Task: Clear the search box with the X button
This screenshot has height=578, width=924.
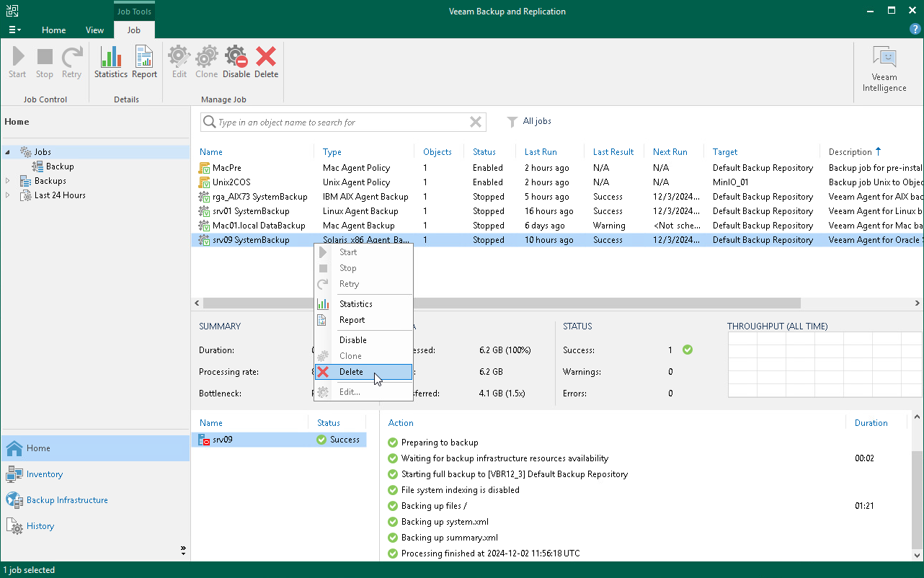Action: 475,122
